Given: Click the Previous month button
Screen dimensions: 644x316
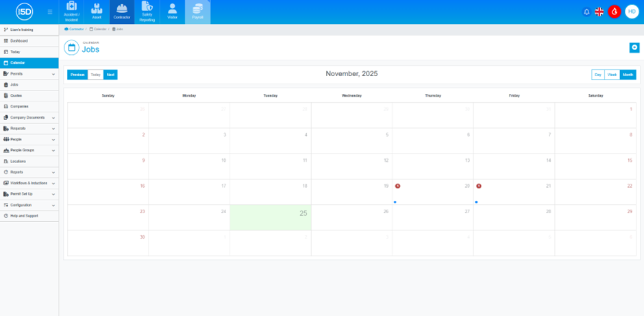Looking at the screenshot, I should (x=77, y=75).
